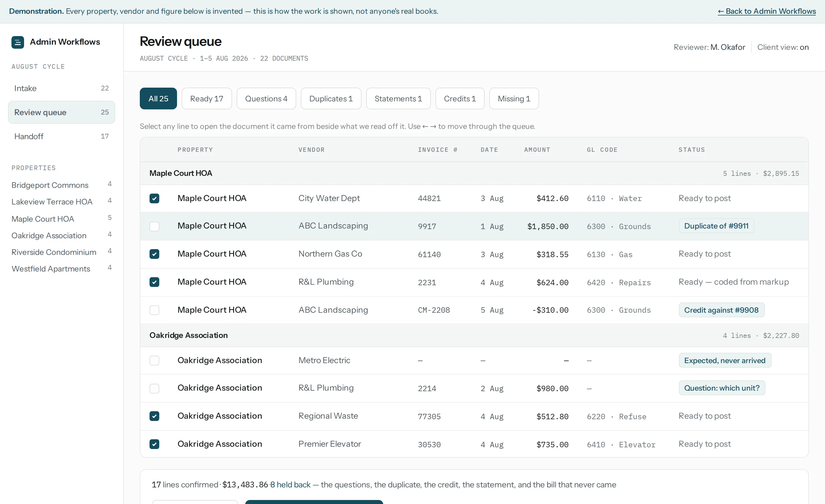825x504 pixels.
Task: Select the Credits 1 filter
Action: point(460,99)
